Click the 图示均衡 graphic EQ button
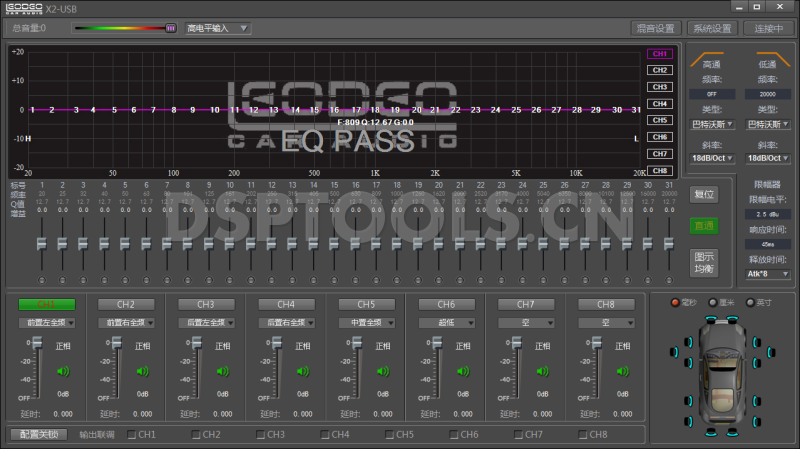 click(704, 263)
